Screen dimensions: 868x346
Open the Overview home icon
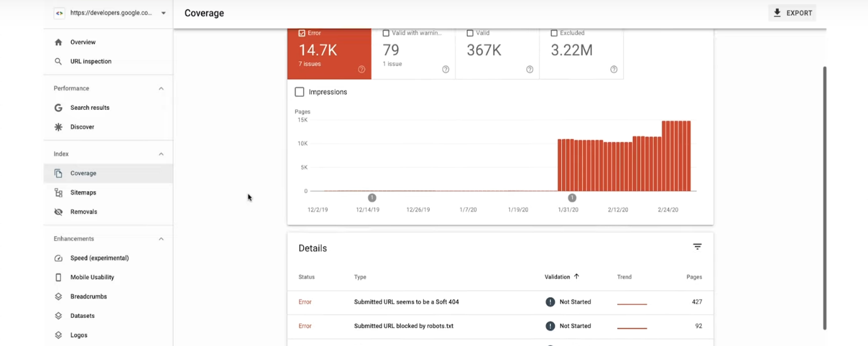pos(58,42)
